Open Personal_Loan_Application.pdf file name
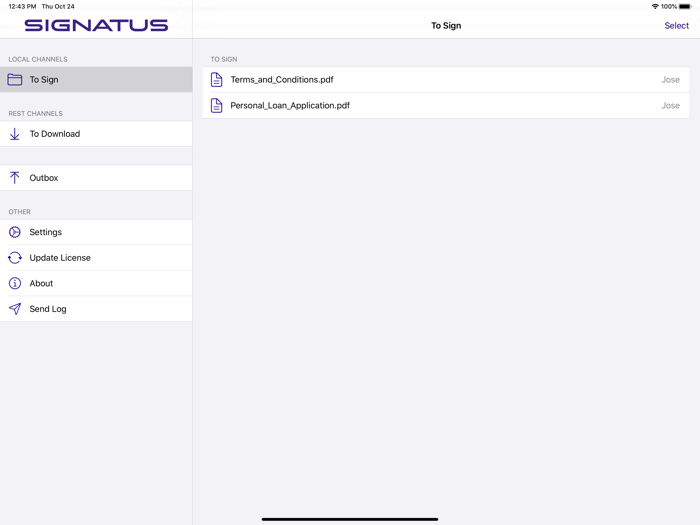This screenshot has height=525, width=700. [x=290, y=106]
